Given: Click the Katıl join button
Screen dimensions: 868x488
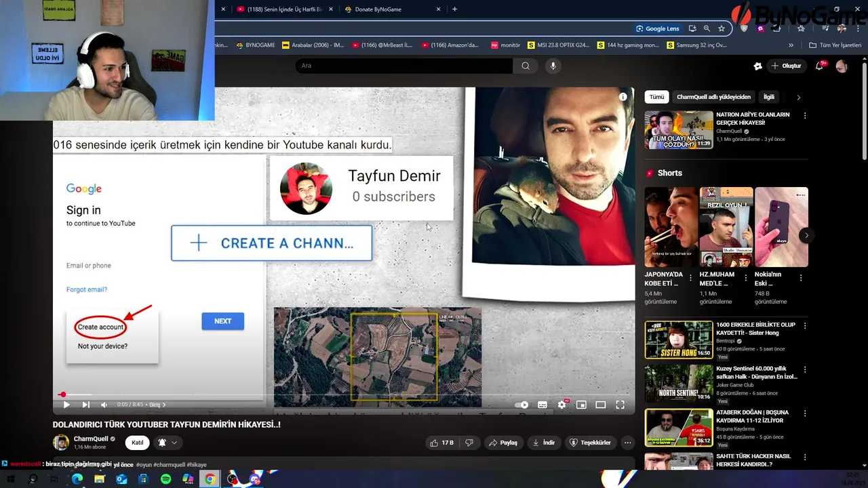Looking at the screenshot, I should [137, 443].
